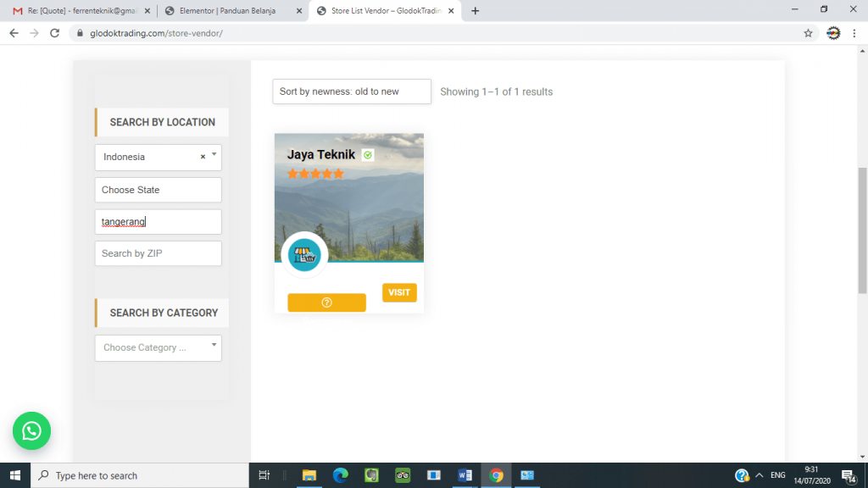Click the Search by ZIP field
Screen dimensions: 868x488
[x=158, y=253]
